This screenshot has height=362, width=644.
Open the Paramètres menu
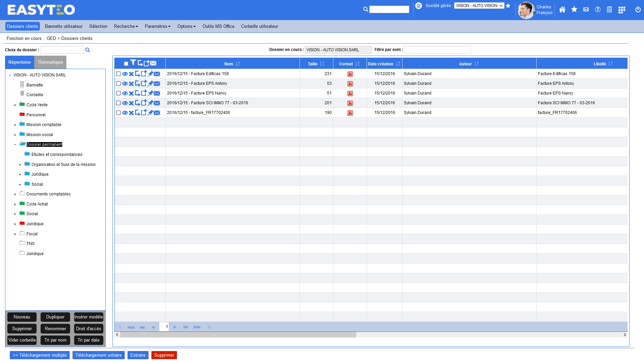[158, 26]
